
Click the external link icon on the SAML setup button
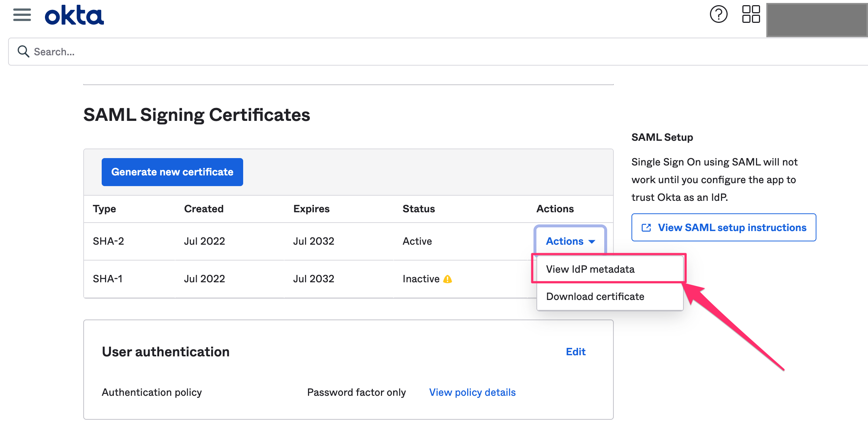[646, 228]
